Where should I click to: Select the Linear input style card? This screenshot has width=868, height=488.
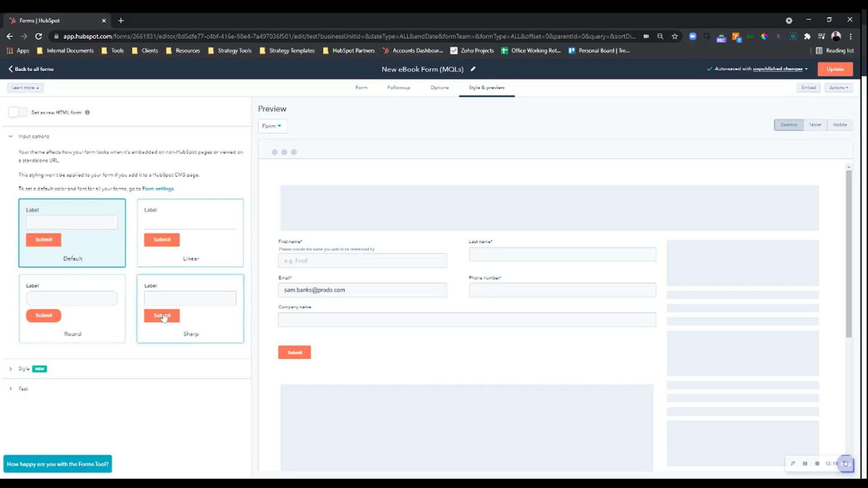click(x=190, y=233)
